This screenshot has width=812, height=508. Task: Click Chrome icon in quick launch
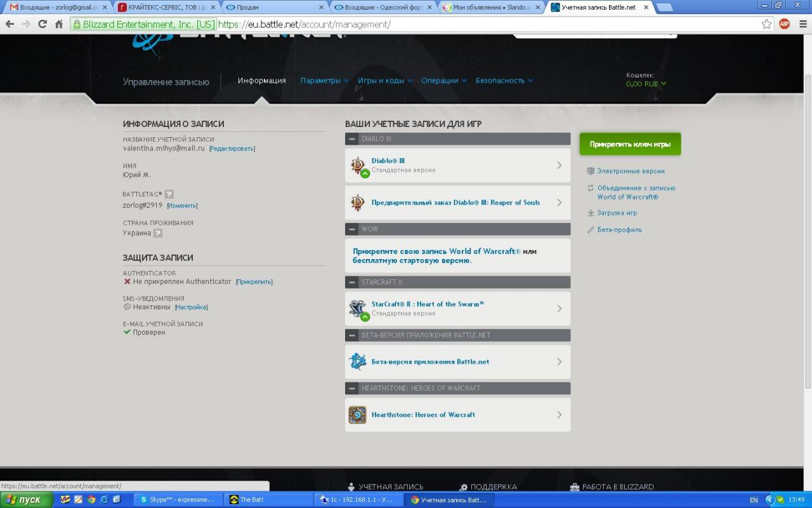click(91, 500)
